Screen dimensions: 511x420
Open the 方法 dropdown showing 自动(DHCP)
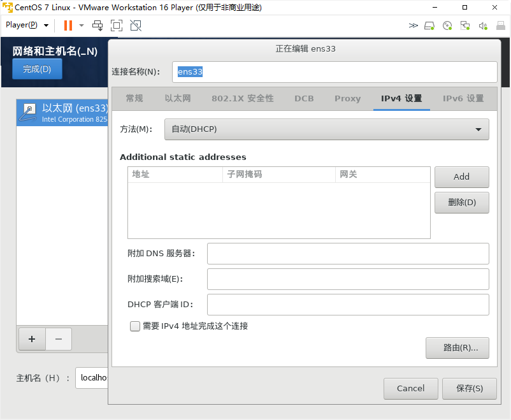coord(327,129)
